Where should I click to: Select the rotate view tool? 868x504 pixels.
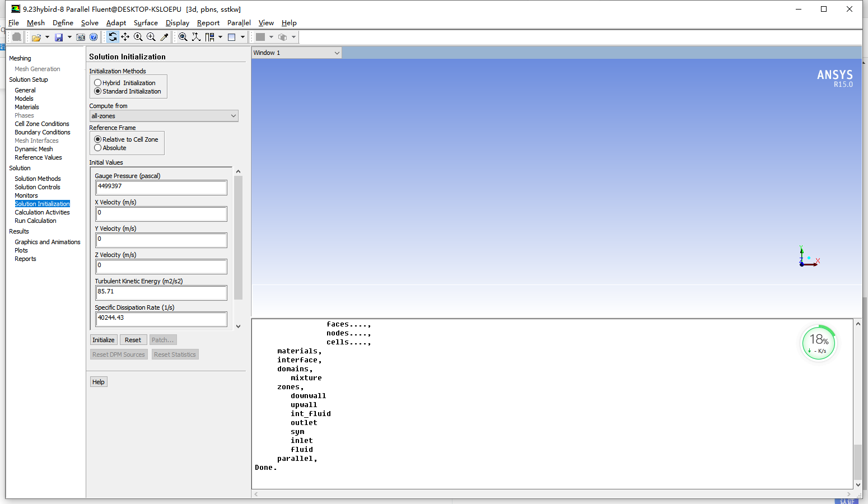113,37
